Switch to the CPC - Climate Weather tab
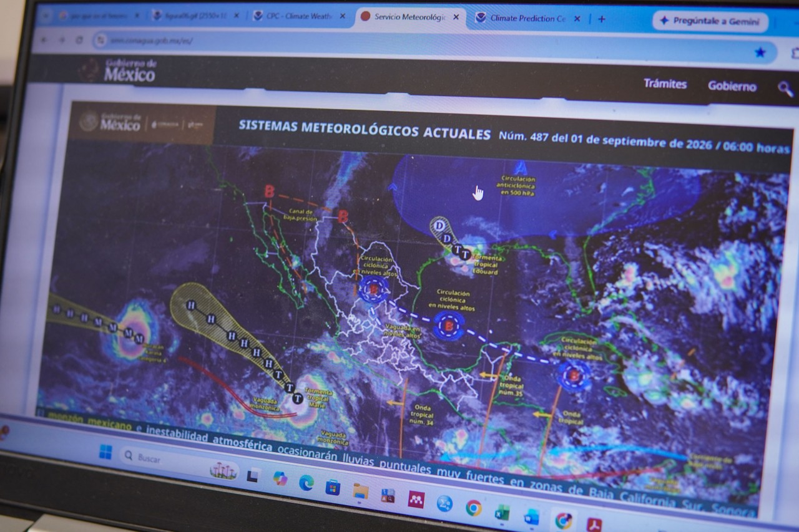Screen dimensions: 799x532 (x=300, y=16)
